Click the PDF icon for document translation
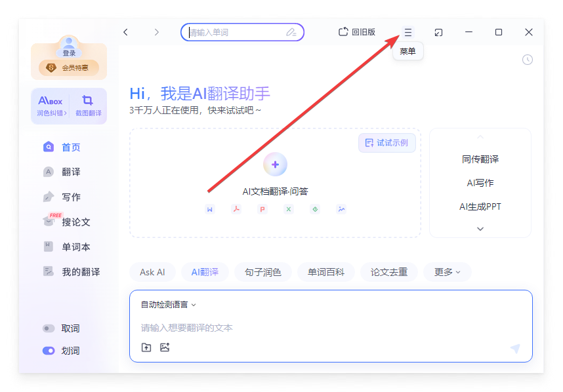Screen dimensions: 563x392 (236, 208)
